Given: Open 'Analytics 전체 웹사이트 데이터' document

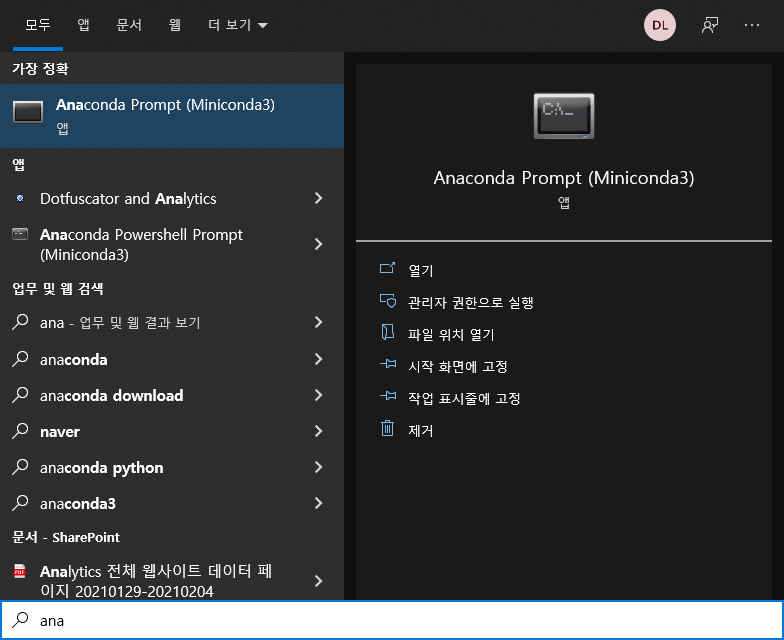Looking at the screenshot, I should [x=156, y=581].
